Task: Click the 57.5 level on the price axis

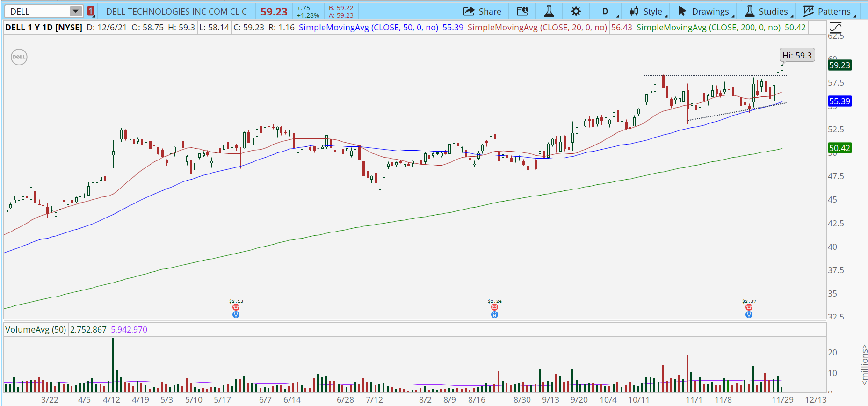Action: [836, 83]
